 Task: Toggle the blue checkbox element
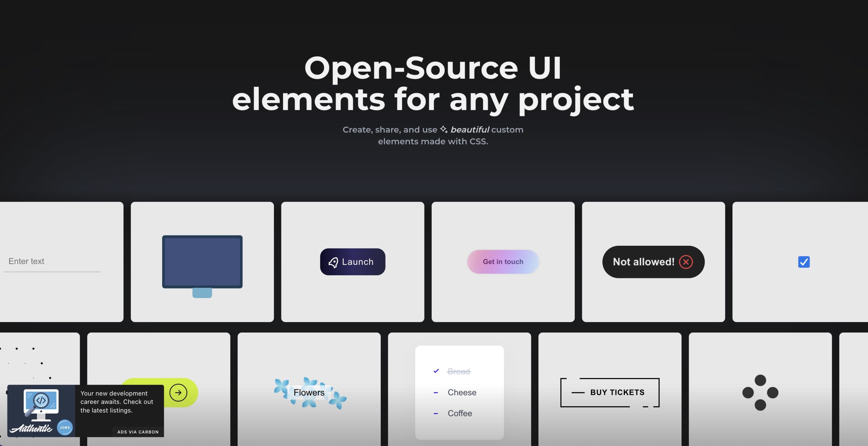click(803, 261)
